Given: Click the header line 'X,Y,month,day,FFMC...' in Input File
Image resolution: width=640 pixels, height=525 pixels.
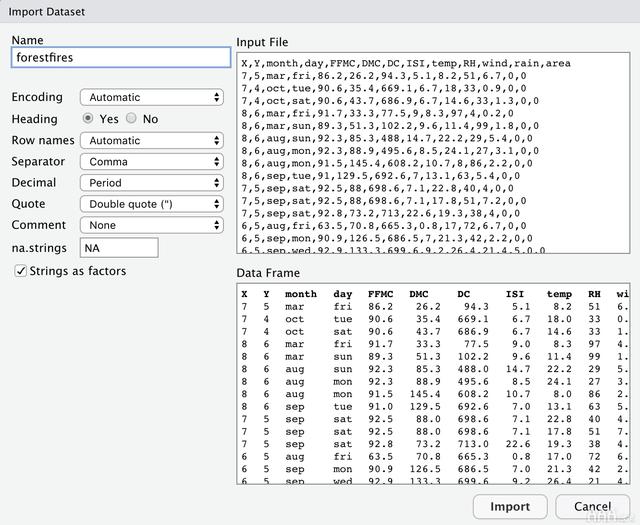Looking at the screenshot, I should pos(406,63).
